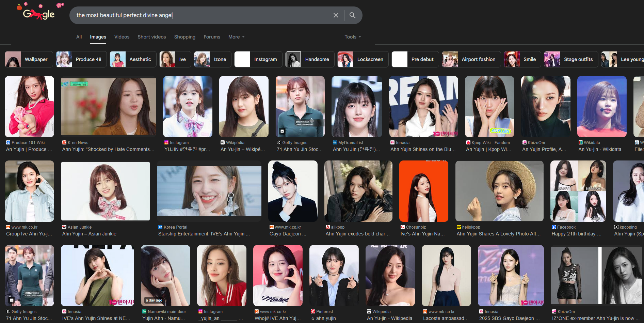Apply the Stage outfits filter chip

point(571,59)
